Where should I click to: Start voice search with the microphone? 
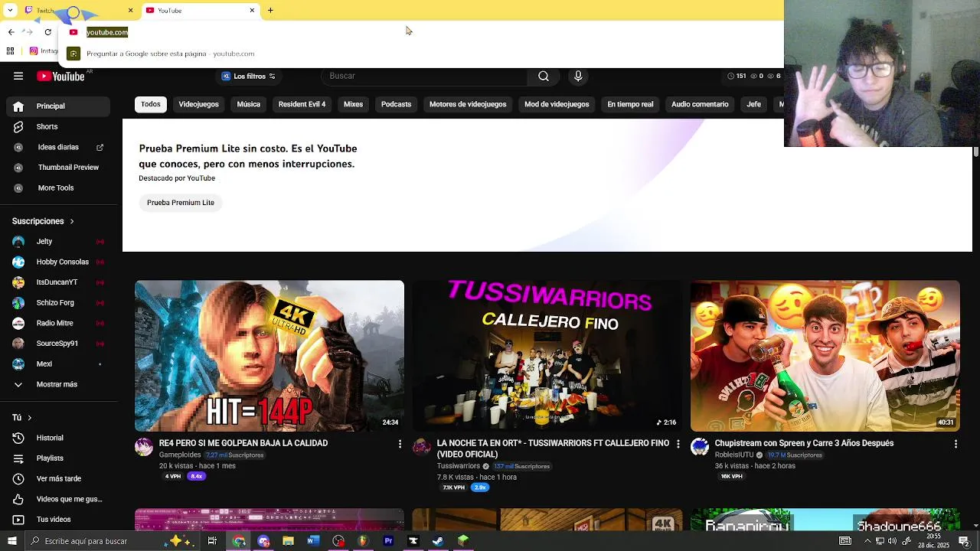578,76
